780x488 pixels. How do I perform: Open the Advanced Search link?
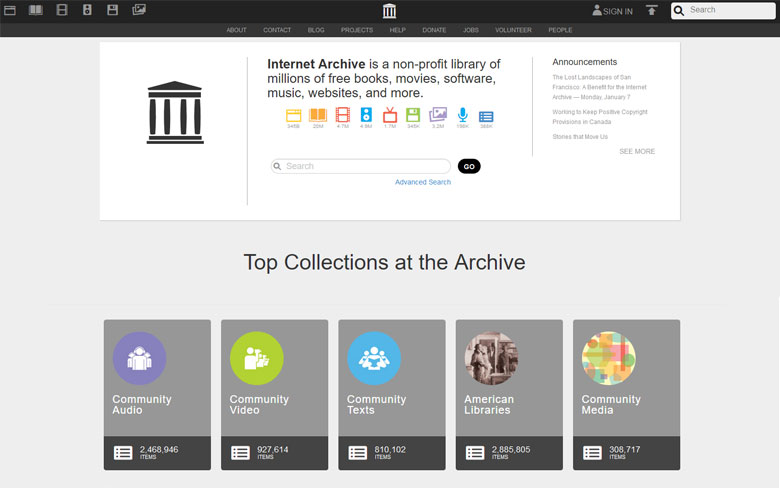[423, 182]
